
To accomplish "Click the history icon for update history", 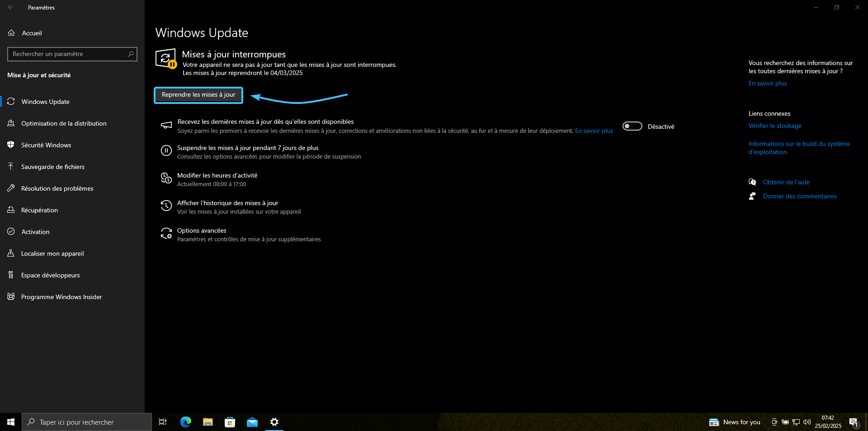I will (x=166, y=206).
